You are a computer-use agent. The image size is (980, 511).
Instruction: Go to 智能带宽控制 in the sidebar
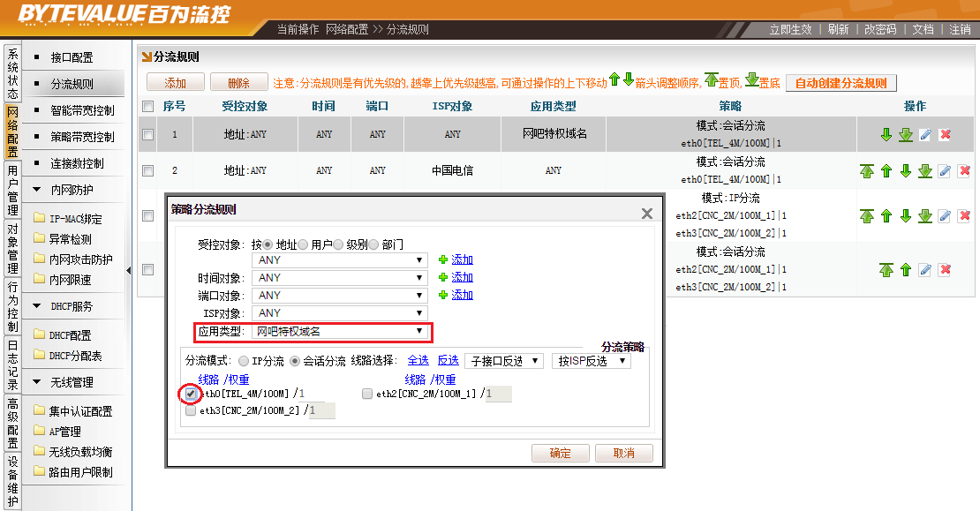click(x=82, y=110)
